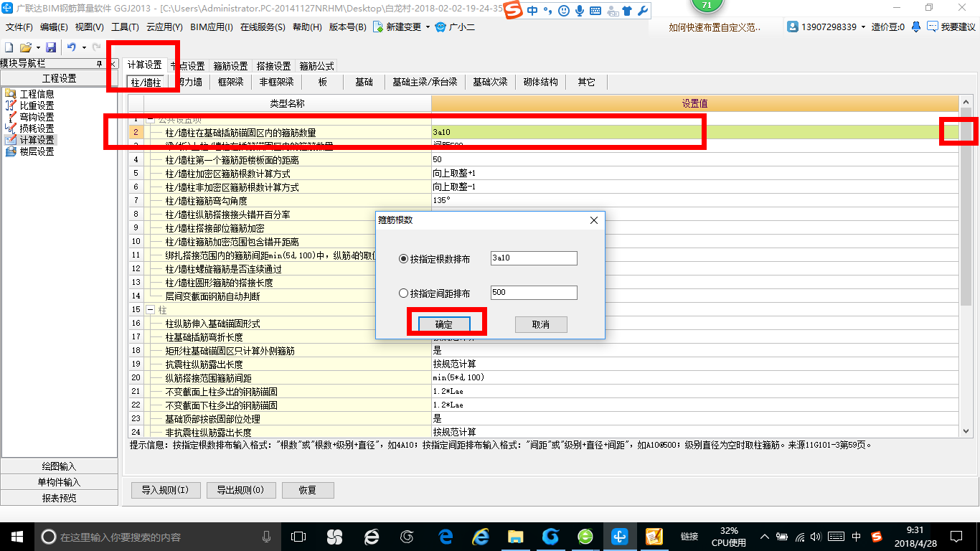
Task: Close the 箍筋根数 dialog with X
Action: click(594, 220)
